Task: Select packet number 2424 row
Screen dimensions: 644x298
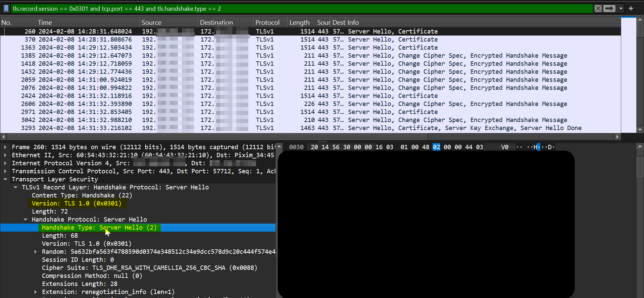Action: [310, 96]
